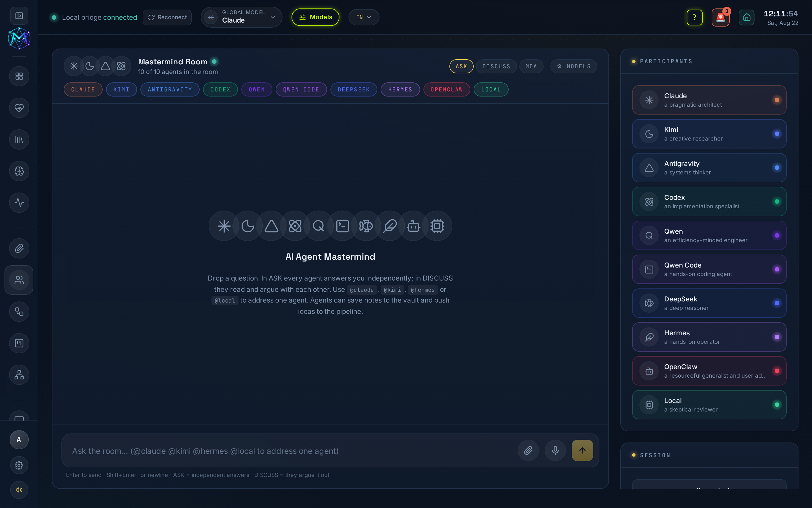Click the clock showing Sat, Aug 22

click(781, 17)
